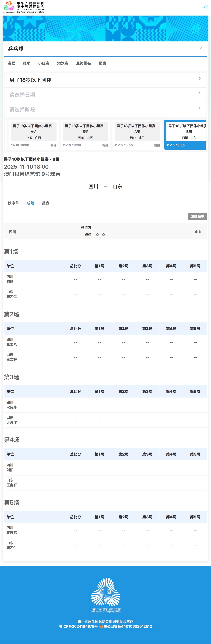Click player 王吉轩 in 第4场
Image resolution: width=211 pixels, height=644 pixels.
(x=12, y=485)
